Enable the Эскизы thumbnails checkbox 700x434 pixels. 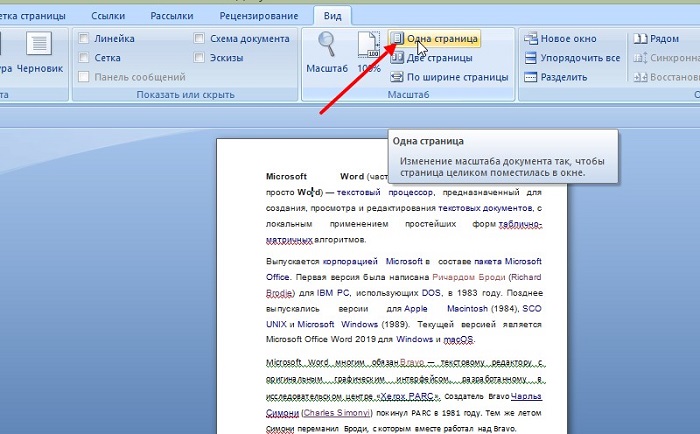[199, 58]
